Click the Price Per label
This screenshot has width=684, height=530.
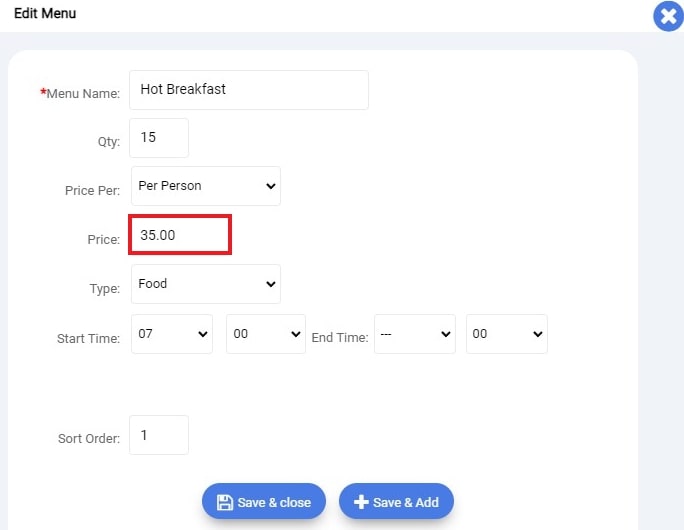[x=92, y=191]
